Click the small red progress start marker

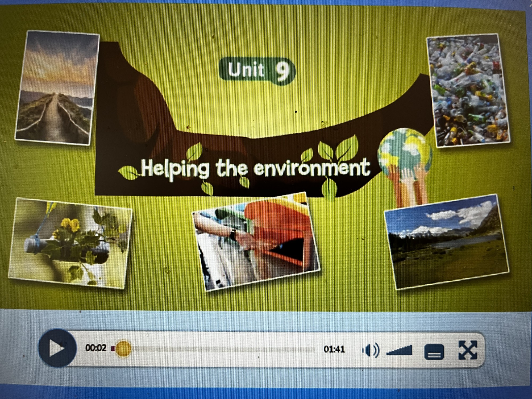pos(113,348)
